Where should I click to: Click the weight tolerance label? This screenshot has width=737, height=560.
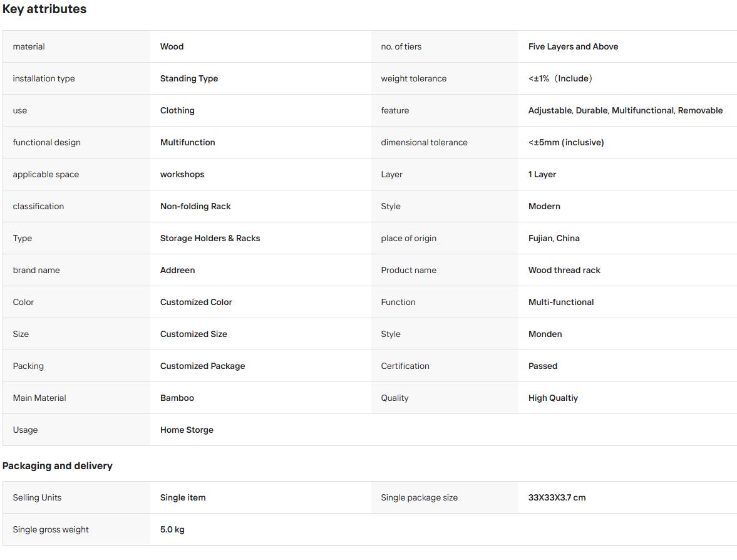[x=414, y=78]
